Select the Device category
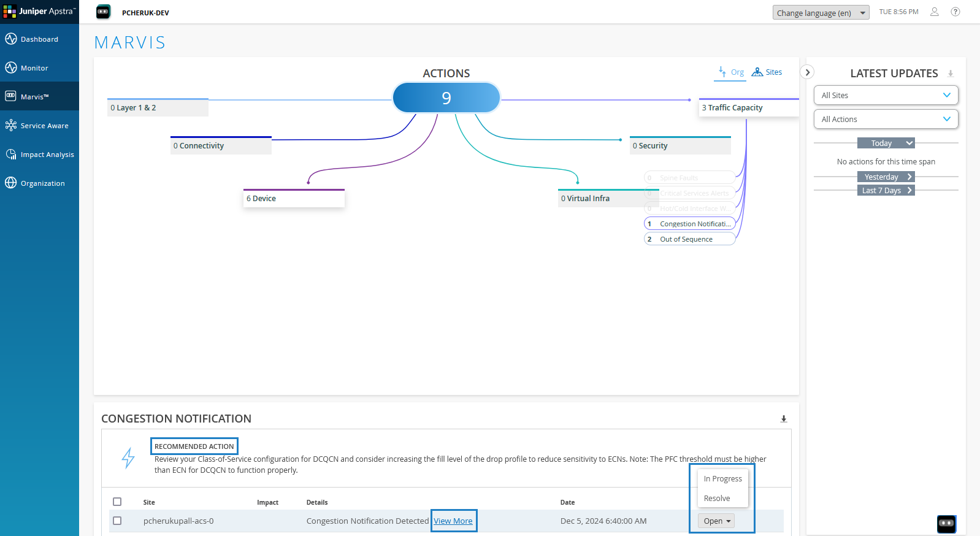 tap(294, 198)
